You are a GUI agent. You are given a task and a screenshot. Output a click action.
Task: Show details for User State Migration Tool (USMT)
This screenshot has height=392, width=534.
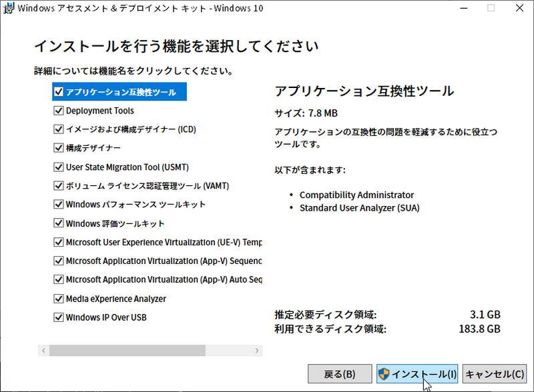[127, 167]
